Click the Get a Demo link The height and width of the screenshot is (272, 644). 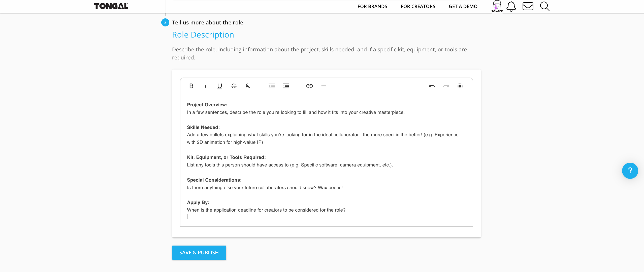point(463,6)
